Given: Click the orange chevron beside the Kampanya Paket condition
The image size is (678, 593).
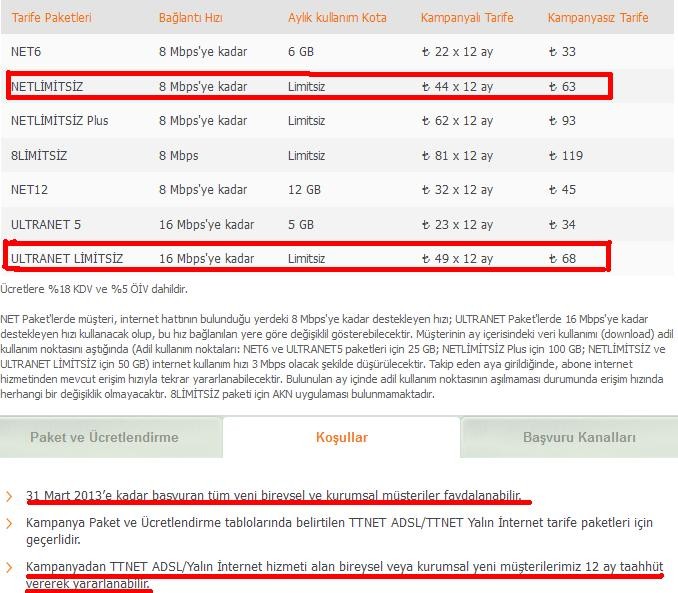Looking at the screenshot, I should click(x=9, y=523).
